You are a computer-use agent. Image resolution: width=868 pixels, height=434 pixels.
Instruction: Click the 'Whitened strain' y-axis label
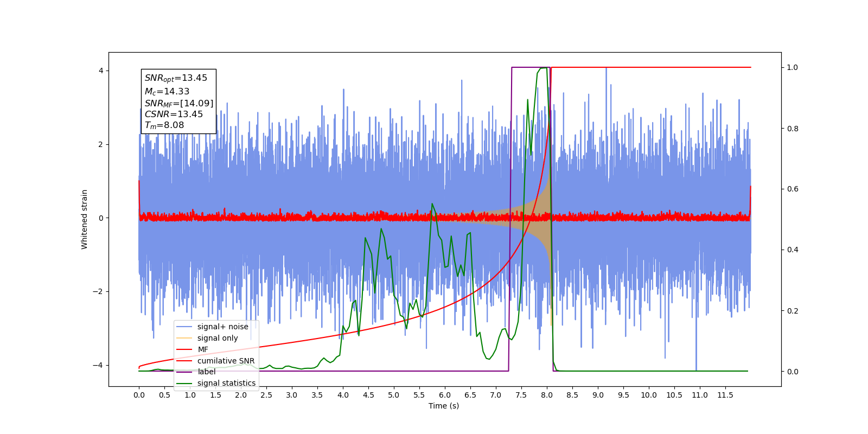84,219
